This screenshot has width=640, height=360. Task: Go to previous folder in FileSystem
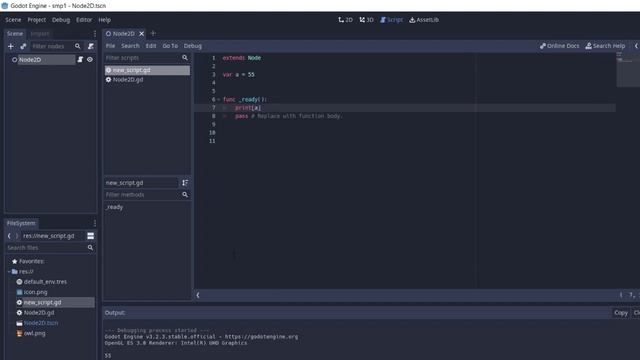pyautogui.click(x=9, y=236)
